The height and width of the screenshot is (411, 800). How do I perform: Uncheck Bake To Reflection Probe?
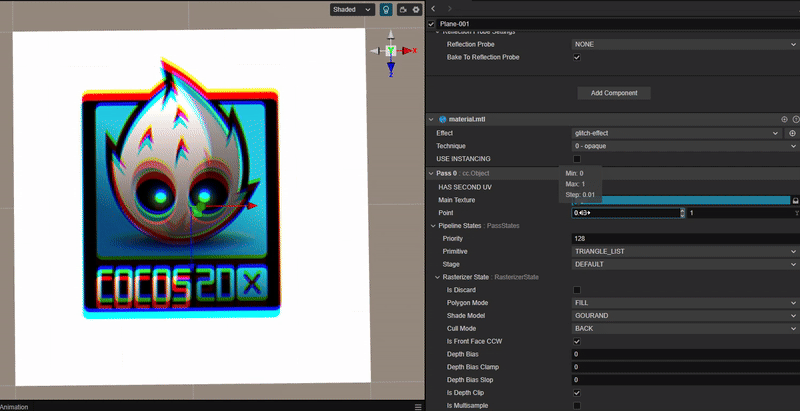tap(577, 57)
